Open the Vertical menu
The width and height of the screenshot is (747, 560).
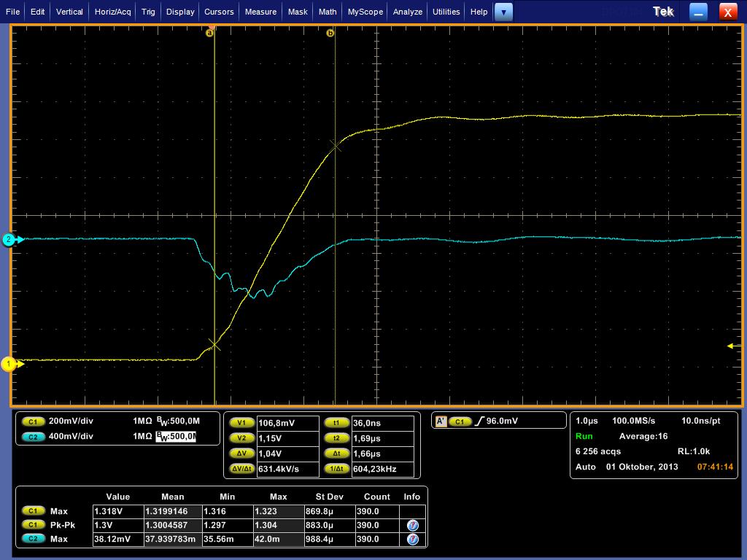click(x=69, y=12)
